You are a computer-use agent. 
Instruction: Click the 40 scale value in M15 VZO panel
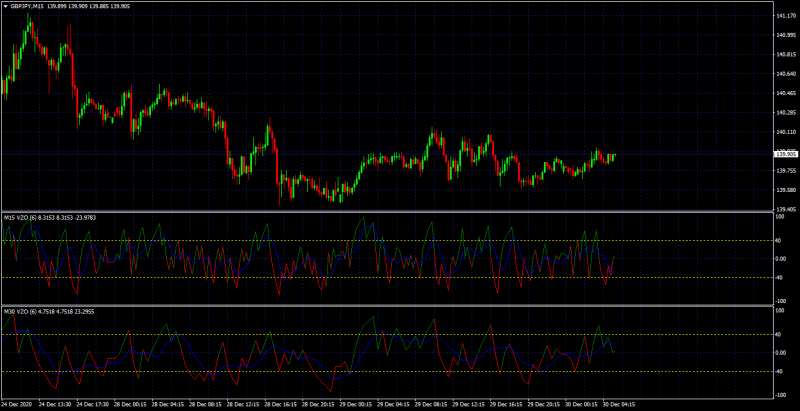click(x=780, y=241)
